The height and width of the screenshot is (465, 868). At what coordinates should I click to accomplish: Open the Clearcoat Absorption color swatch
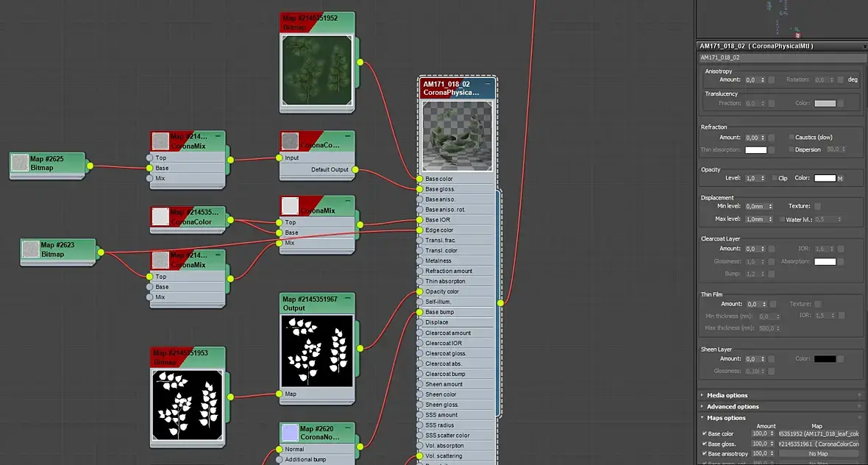825,261
